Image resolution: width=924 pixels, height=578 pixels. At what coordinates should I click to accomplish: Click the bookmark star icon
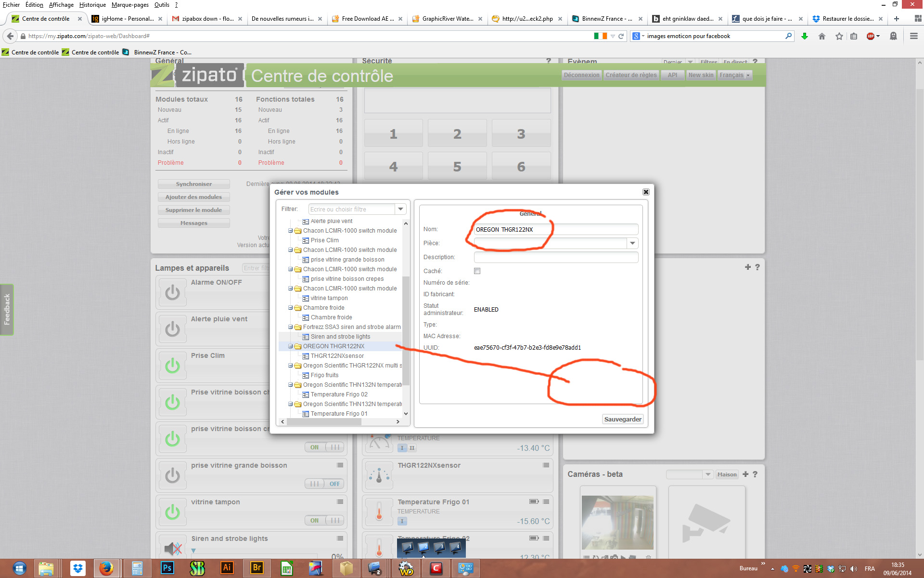point(839,36)
